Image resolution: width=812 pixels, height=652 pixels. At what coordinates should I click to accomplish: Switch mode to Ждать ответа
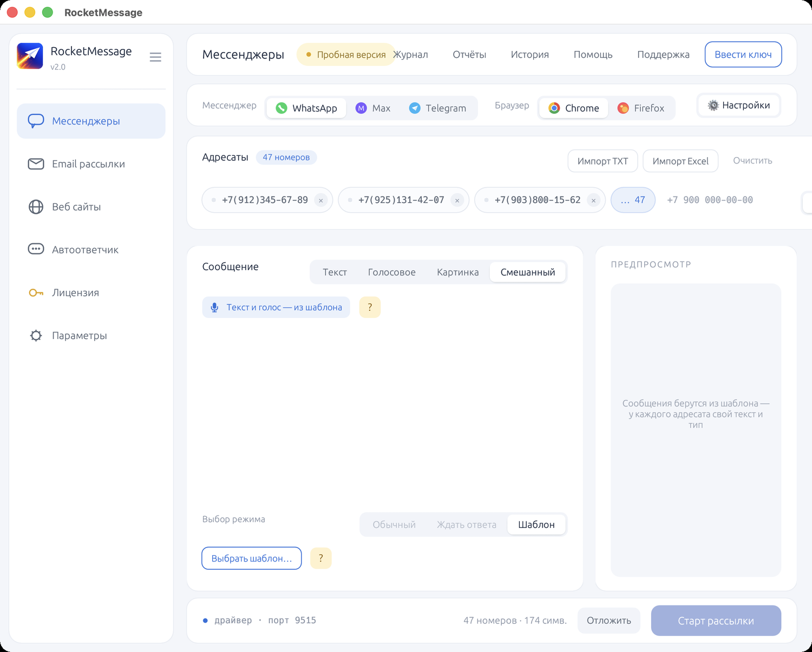[x=467, y=524]
